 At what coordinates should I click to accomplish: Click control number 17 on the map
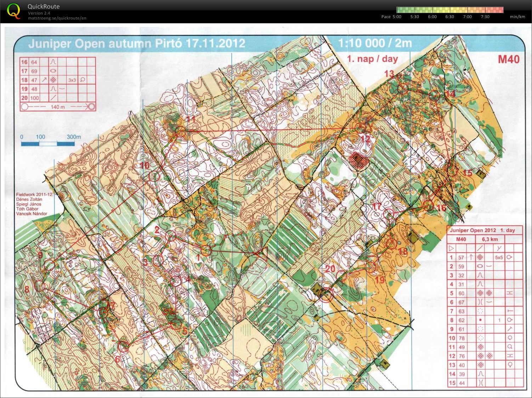pos(377,206)
